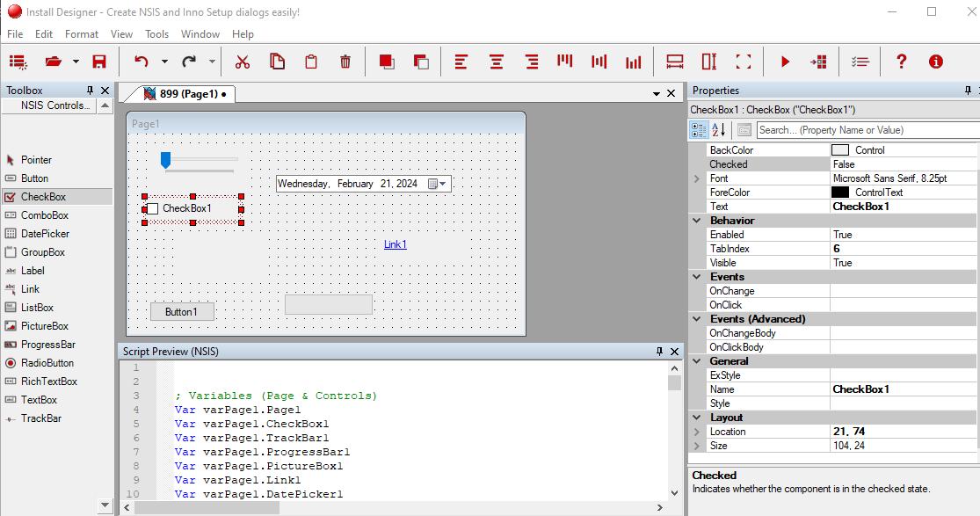Click the Copy icon in toolbar

277,62
